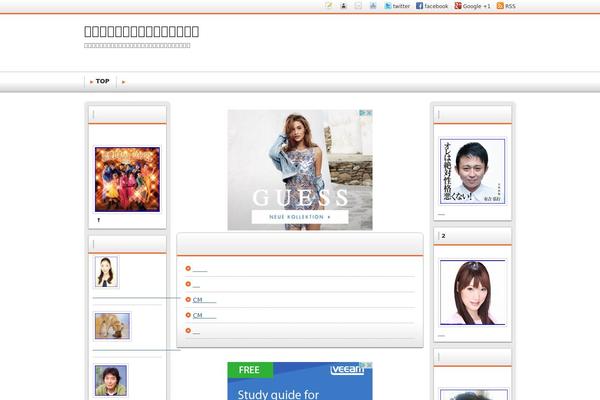Screen dimensions: 600x400
Task: Open the TOP navigation item
Action: pos(100,82)
